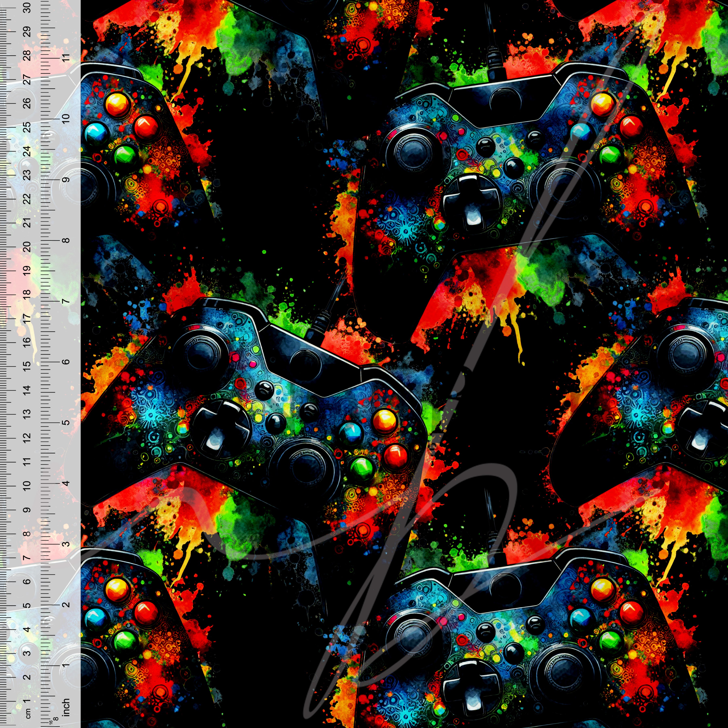Click the 30 cm number on the ruler
This screenshot has width=728, height=728.
click(27, 7)
